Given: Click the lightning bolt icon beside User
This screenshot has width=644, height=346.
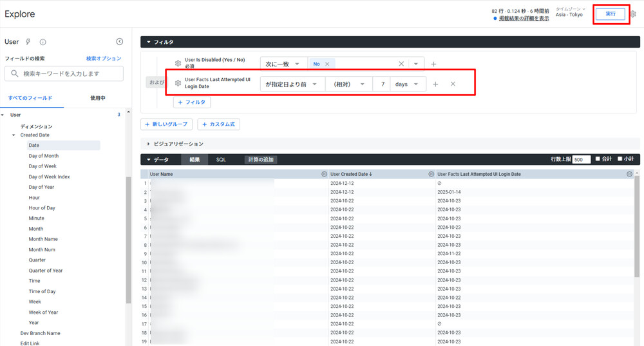Looking at the screenshot, I should [28, 42].
